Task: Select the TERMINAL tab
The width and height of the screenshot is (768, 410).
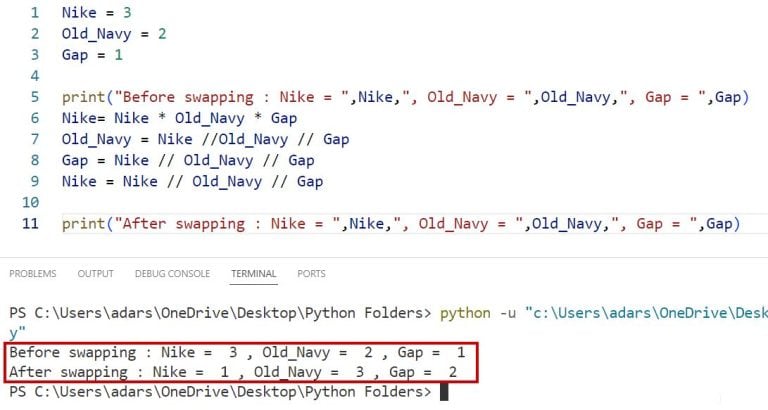Action: tap(254, 274)
